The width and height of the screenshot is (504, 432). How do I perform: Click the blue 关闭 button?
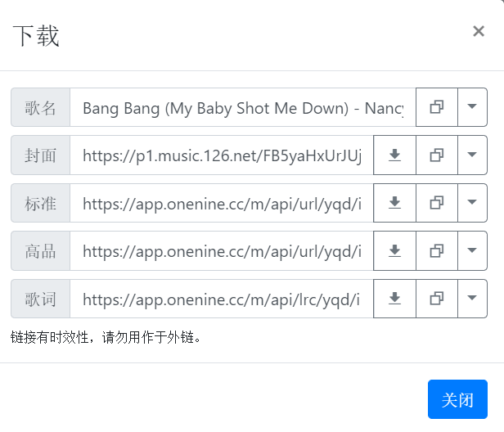coord(457,399)
